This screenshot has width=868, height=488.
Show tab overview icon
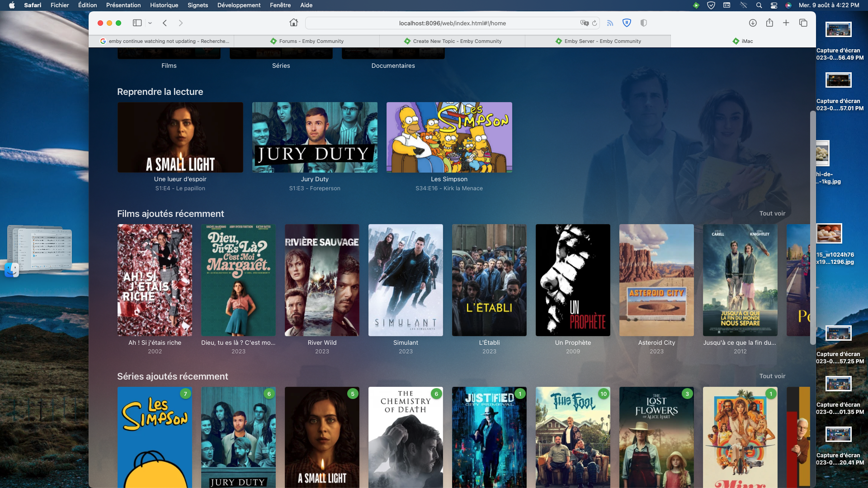tap(803, 23)
